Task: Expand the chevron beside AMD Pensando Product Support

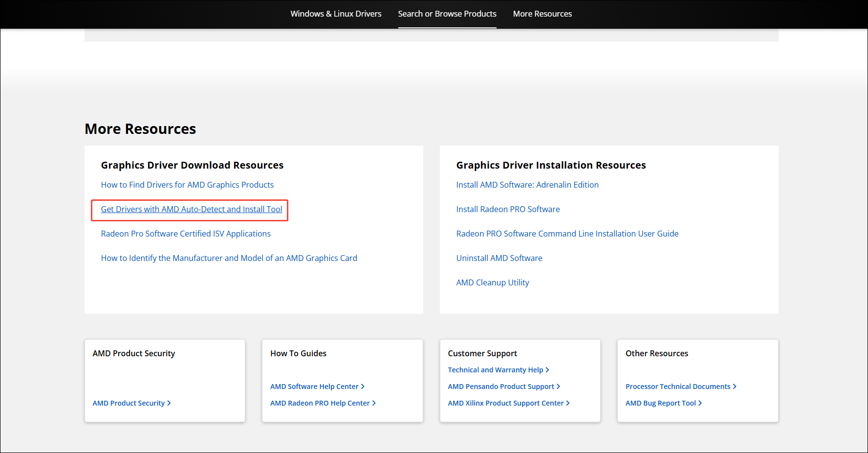Action: click(x=559, y=386)
